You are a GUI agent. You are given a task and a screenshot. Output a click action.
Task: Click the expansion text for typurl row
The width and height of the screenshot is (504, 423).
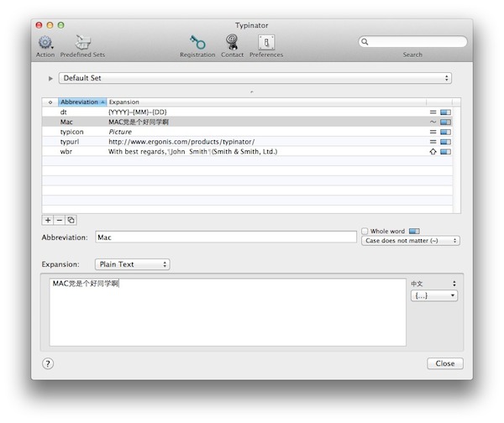coord(181,142)
